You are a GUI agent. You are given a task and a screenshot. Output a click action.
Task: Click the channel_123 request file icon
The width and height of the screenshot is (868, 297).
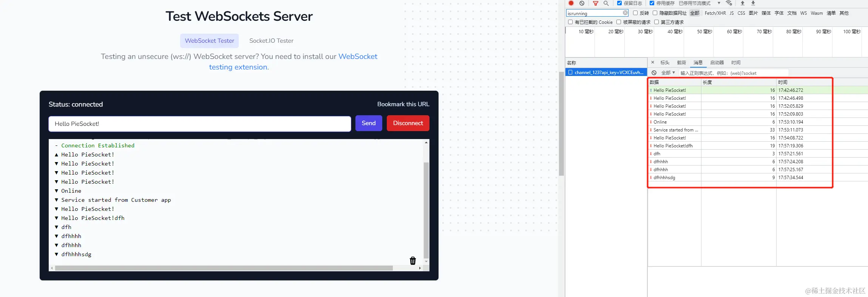[x=570, y=72]
